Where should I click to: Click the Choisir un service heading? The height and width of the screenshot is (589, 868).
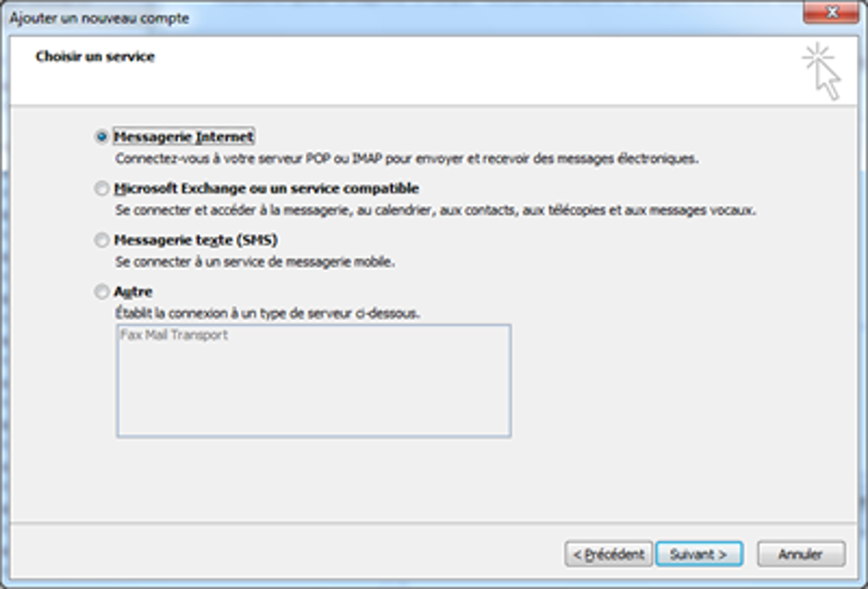(95, 56)
